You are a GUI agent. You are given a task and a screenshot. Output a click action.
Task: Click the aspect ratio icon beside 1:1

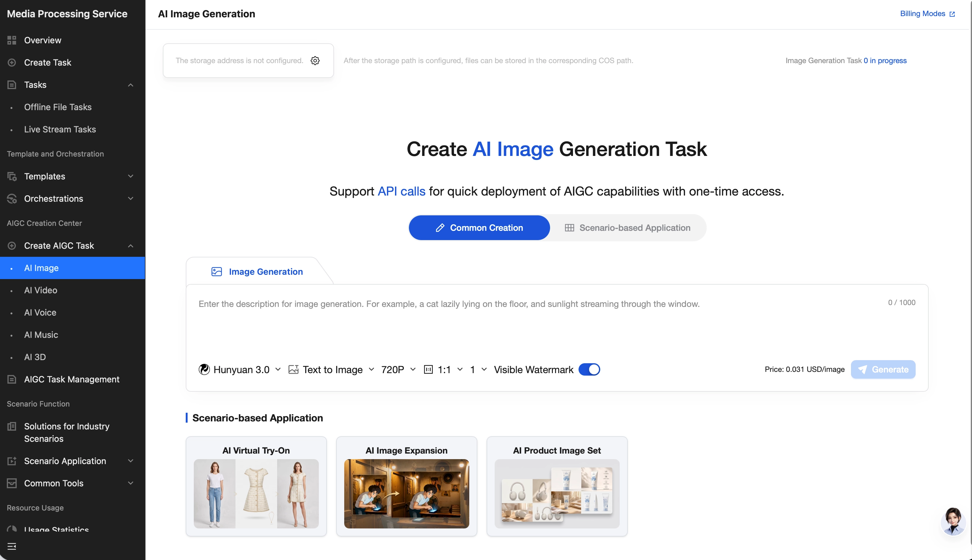click(x=428, y=369)
